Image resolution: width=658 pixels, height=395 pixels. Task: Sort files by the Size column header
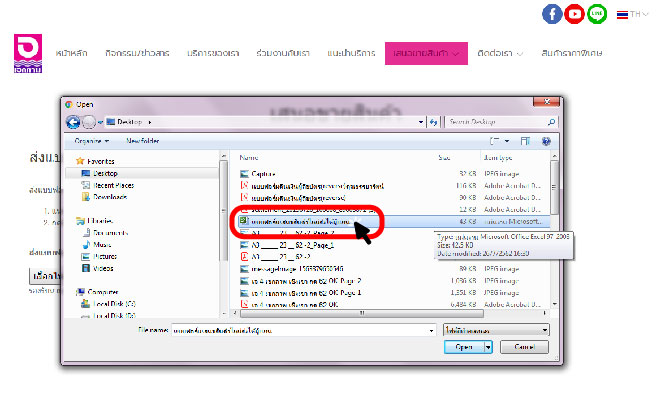tap(444, 158)
